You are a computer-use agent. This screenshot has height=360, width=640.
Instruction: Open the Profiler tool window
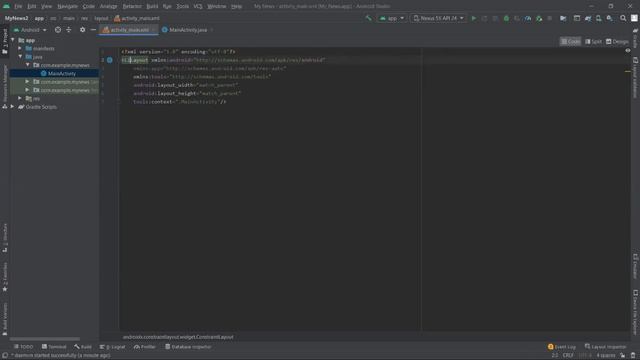pos(145,347)
